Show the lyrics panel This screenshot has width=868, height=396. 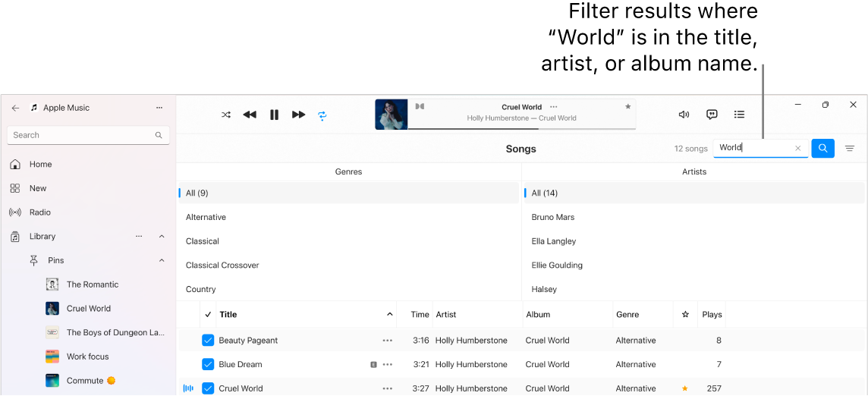coord(712,115)
